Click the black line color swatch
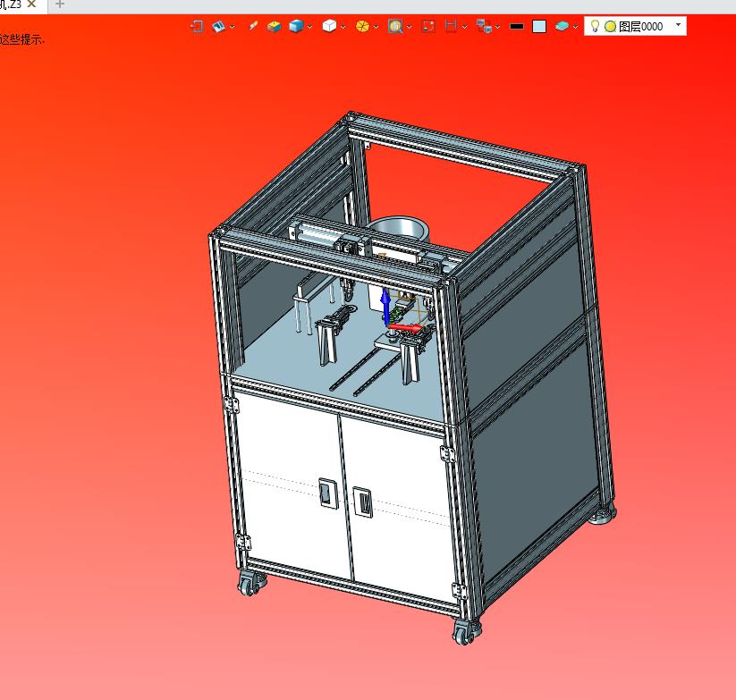Image resolution: width=736 pixels, height=700 pixels. click(x=517, y=26)
